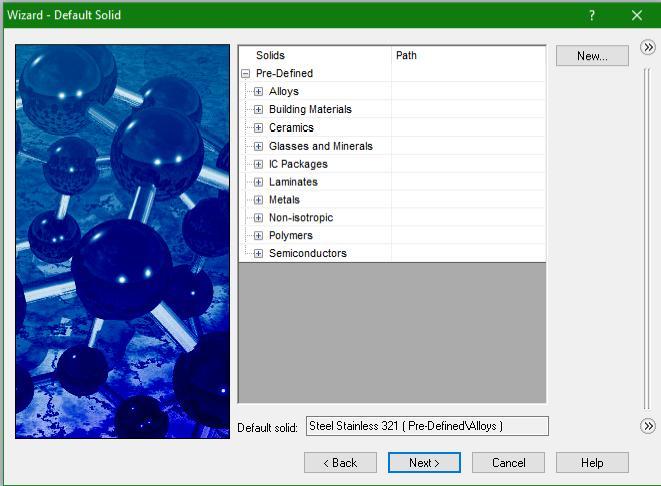Go back with the Back button
Screen dimensions: 661x486
pyautogui.click(x=340, y=463)
